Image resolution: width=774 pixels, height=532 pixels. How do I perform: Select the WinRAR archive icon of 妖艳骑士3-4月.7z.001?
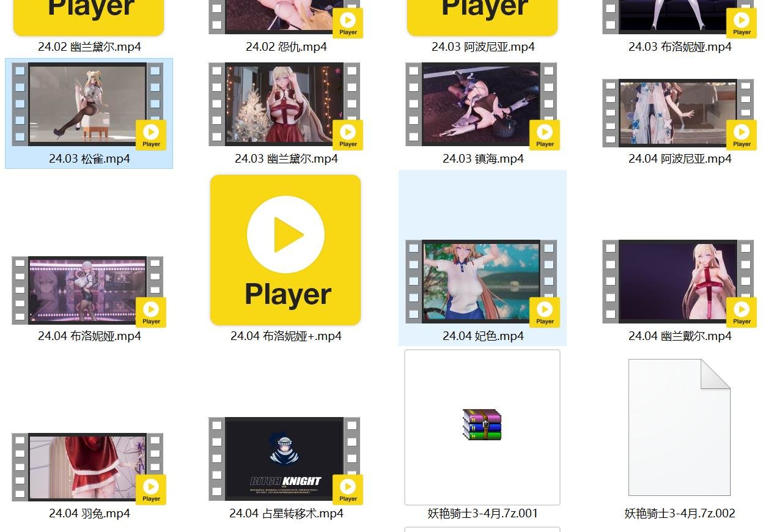tap(482, 424)
